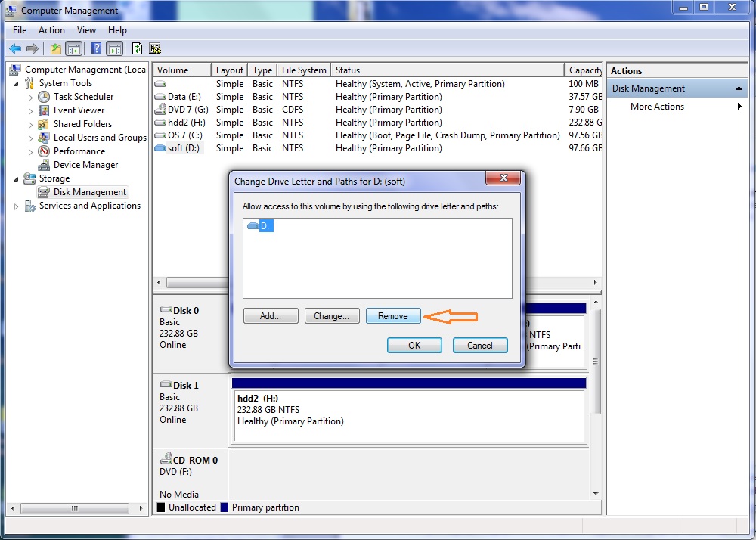Screen dimensions: 756x540
Task: Open the View menu
Action: 86,30
